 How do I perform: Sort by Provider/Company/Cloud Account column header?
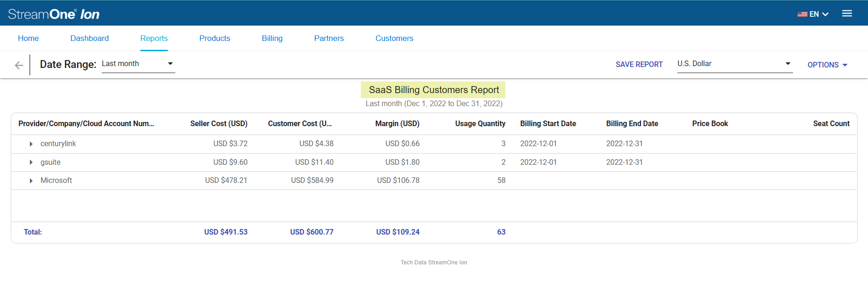[86, 123]
